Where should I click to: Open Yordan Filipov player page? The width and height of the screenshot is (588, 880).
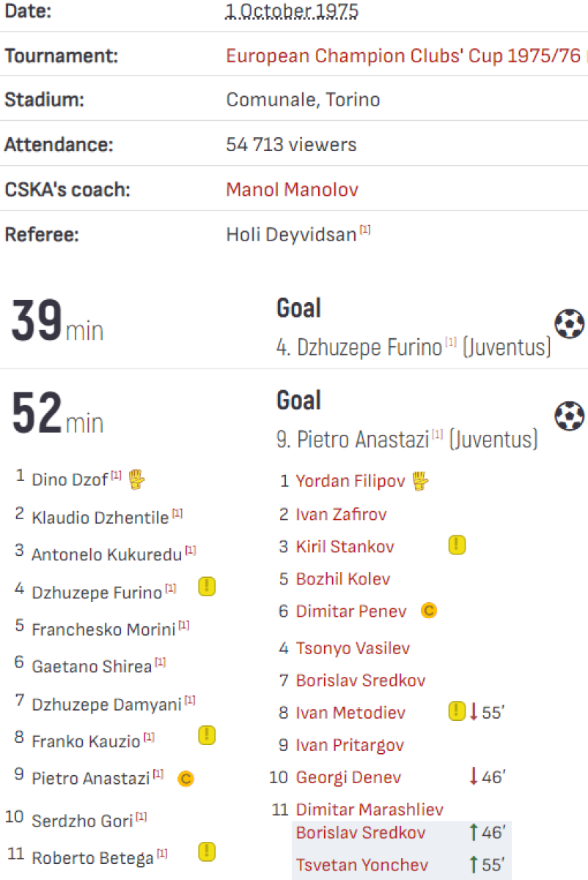point(348,482)
